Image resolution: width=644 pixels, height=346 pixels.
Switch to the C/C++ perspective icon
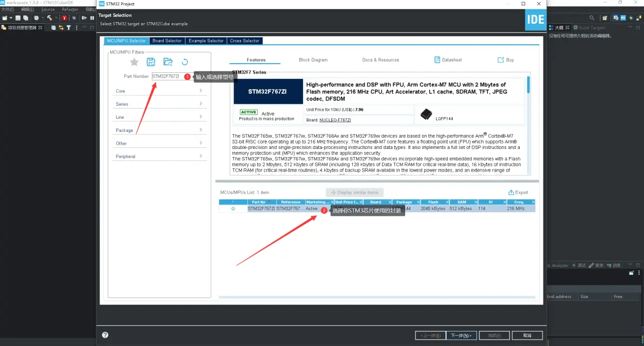click(x=615, y=18)
